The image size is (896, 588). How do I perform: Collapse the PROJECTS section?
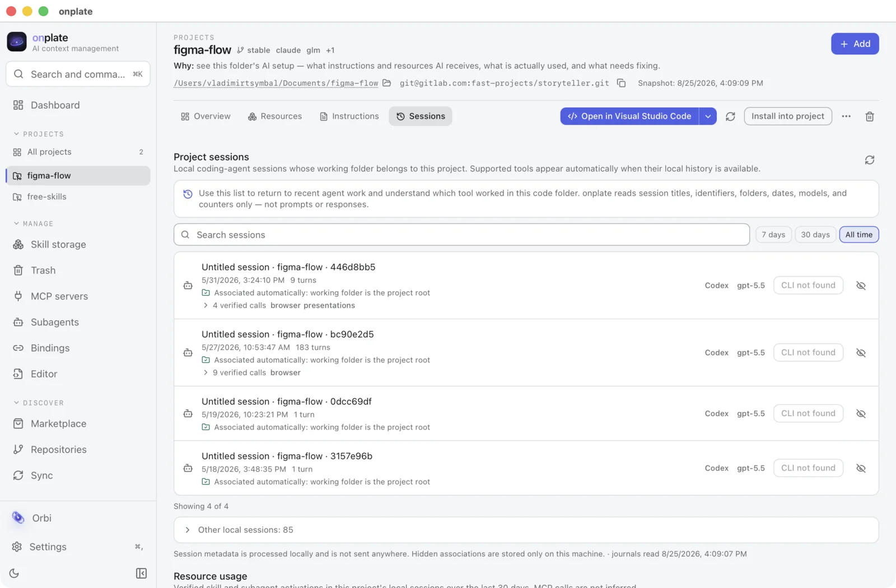click(x=39, y=134)
